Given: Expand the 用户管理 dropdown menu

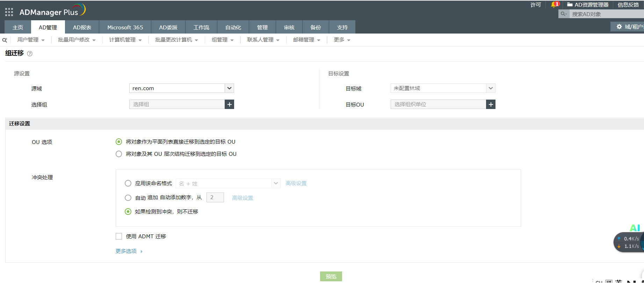Looking at the screenshot, I should coord(31,40).
